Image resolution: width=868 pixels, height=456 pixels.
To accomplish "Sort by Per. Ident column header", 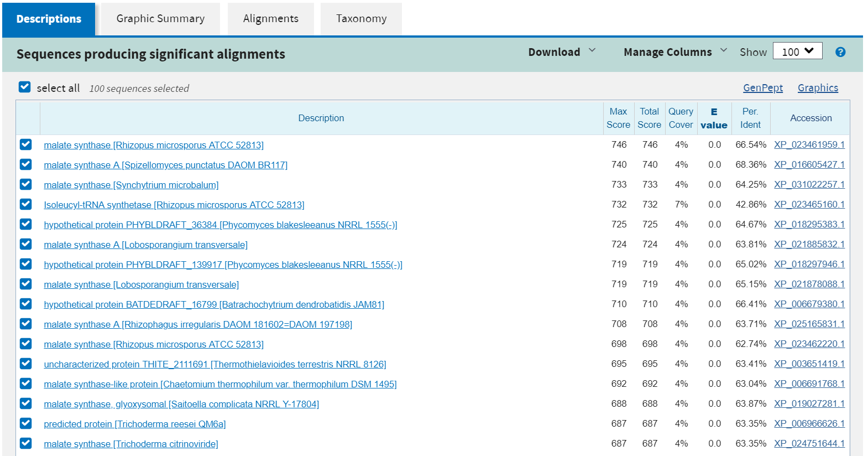I will click(x=750, y=118).
